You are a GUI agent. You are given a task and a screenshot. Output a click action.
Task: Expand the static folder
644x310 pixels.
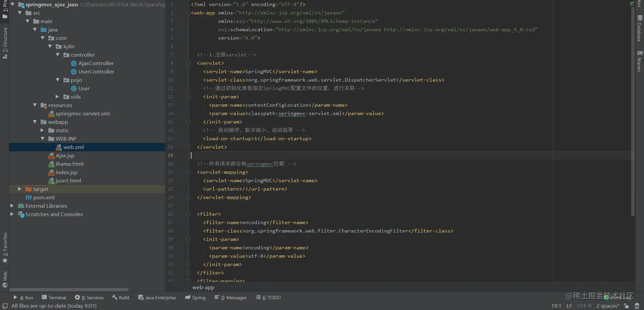42,130
